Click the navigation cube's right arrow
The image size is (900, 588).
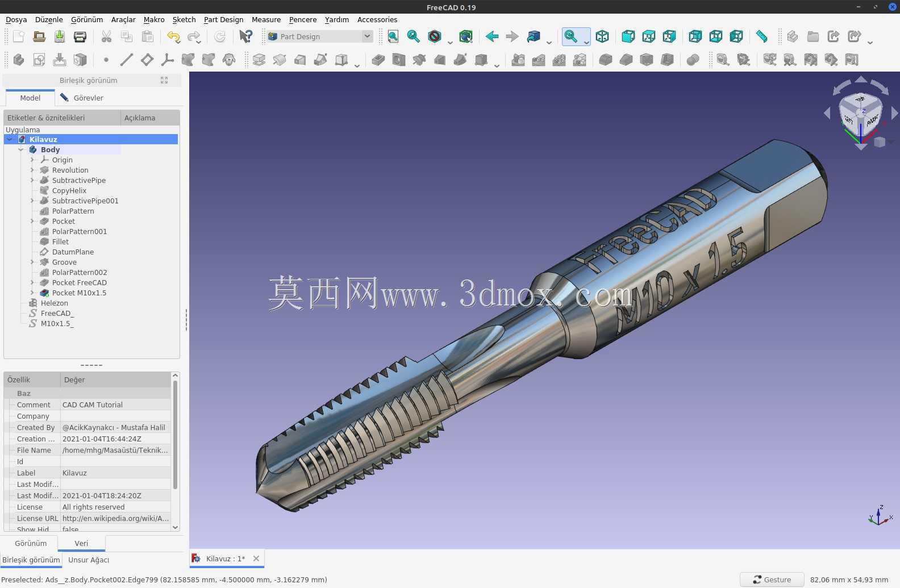(894, 114)
